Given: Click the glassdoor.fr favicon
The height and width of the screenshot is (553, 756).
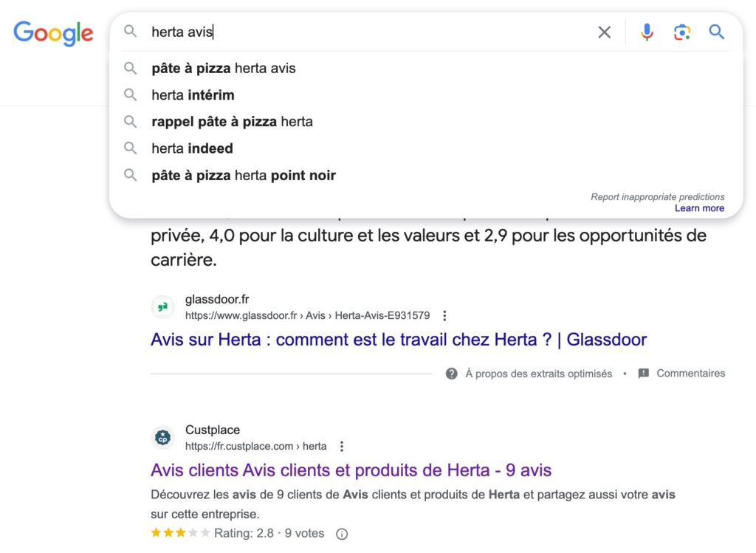Looking at the screenshot, I should (x=162, y=306).
